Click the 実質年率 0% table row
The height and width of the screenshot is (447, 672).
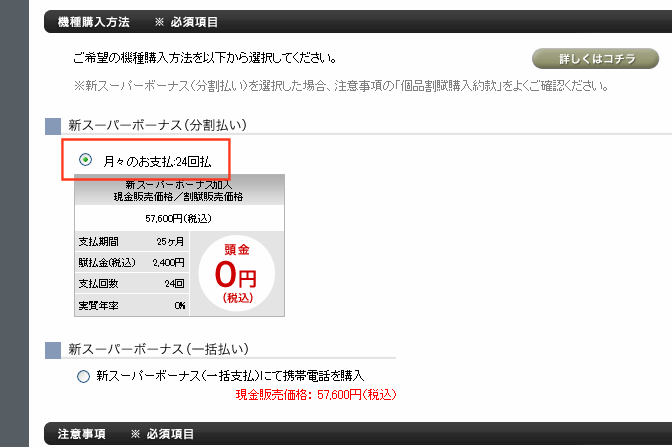[132, 305]
